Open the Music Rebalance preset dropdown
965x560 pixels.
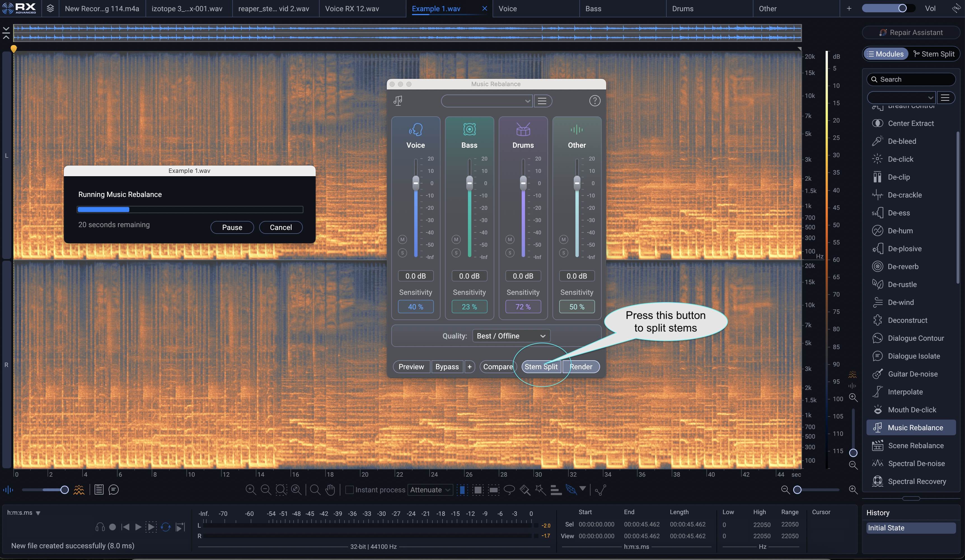486,101
